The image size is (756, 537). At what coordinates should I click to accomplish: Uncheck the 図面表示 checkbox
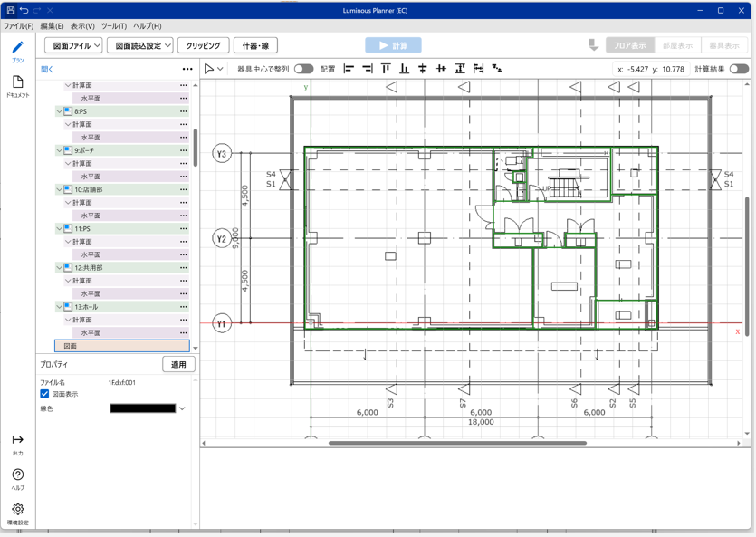click(44, 394)
